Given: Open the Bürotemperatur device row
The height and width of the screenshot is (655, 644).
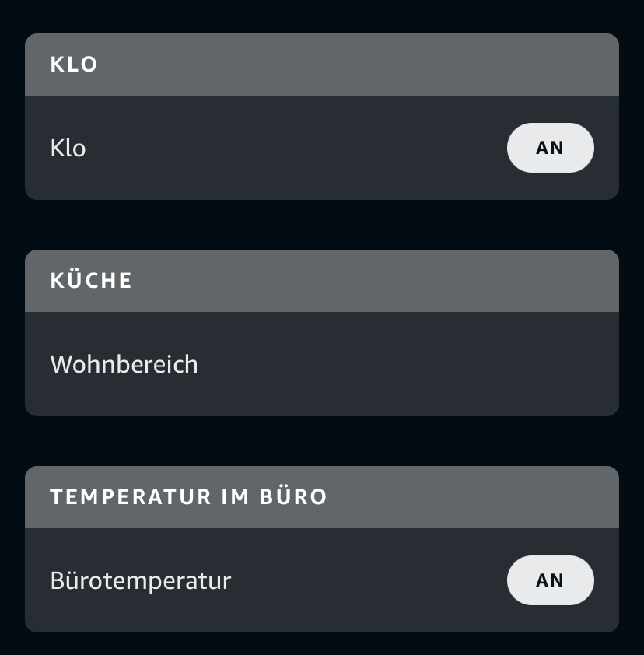Looking at the screenshot, I should [311, 580].
